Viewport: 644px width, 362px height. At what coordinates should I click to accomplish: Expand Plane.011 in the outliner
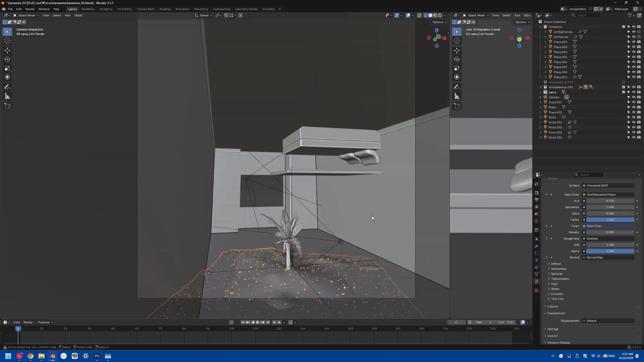click(545, 77)
